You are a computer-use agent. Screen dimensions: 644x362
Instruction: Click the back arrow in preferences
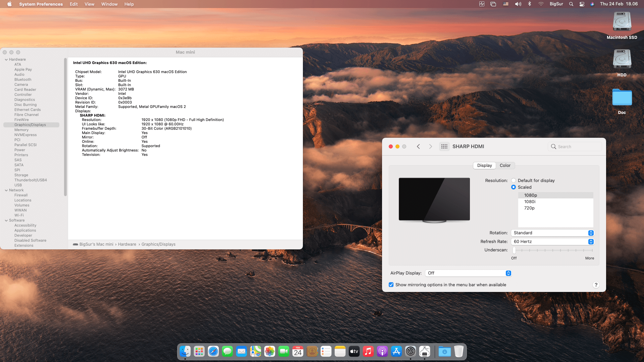[x=418, y=146]
